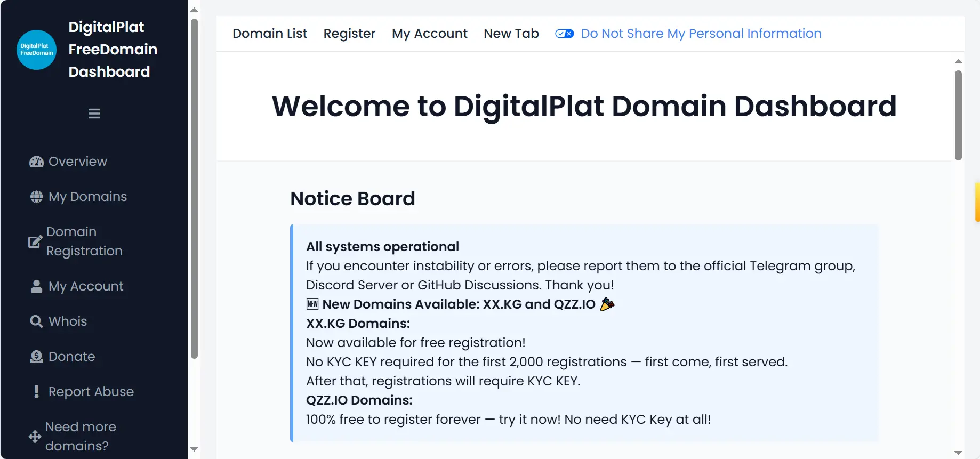Click the main content scrollbar thumb
Viewport: 980px width, 459px height.
[958, 115]
